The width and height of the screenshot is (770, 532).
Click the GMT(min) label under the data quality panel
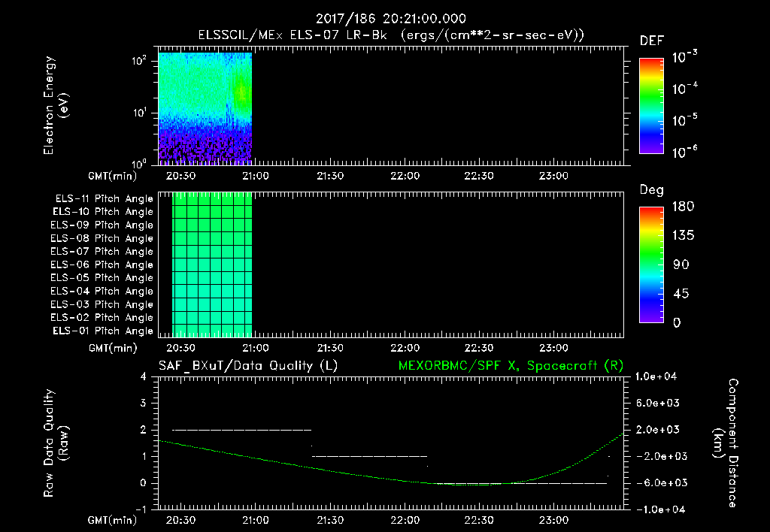click(x=113, y=520)
